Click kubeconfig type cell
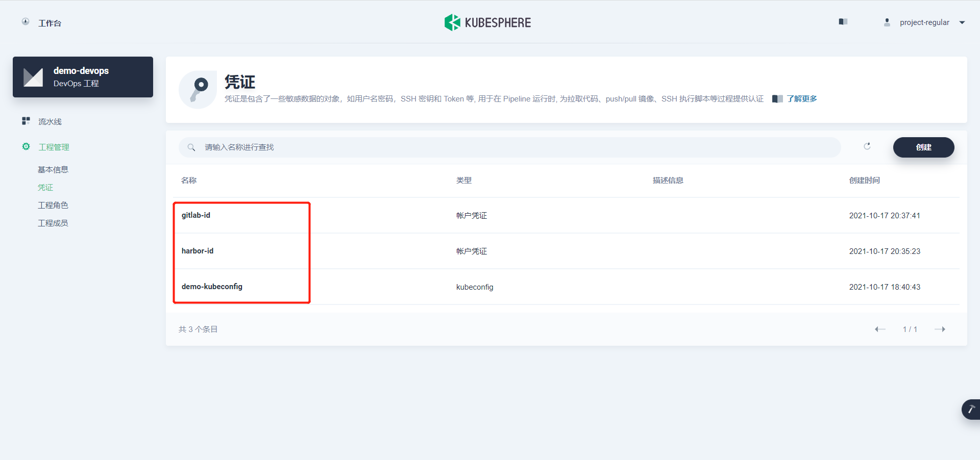The width and height of the screenshot is (980, 460). 475,287
